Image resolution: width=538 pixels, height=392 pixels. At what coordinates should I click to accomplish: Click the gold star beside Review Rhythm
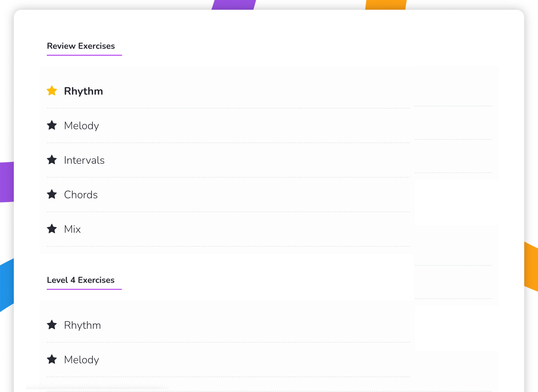[52, 91]
